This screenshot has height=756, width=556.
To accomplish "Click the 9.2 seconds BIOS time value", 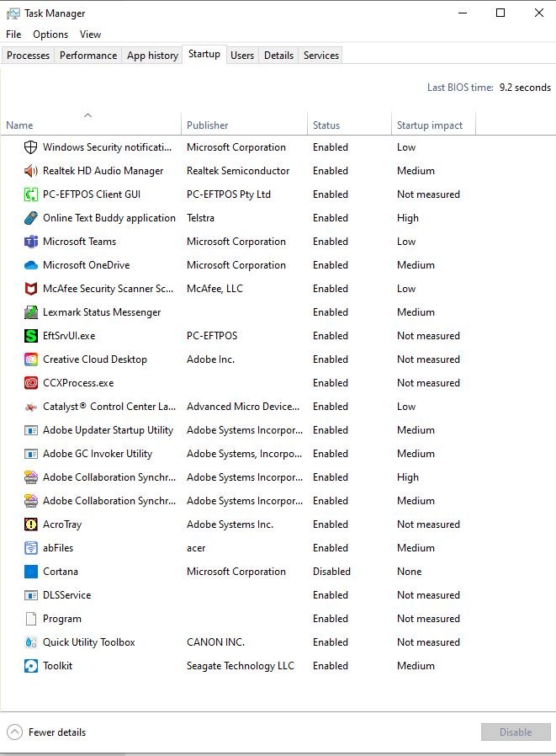I will pos(525,88).
